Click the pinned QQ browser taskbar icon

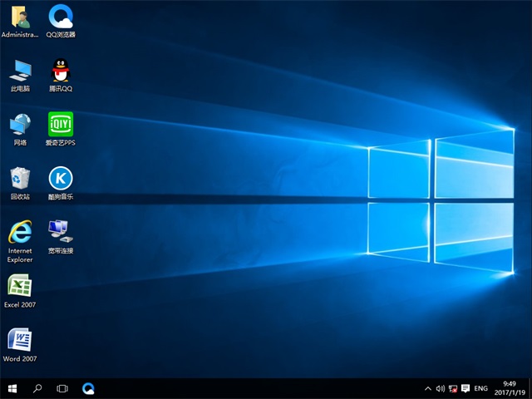pos(88,388)
